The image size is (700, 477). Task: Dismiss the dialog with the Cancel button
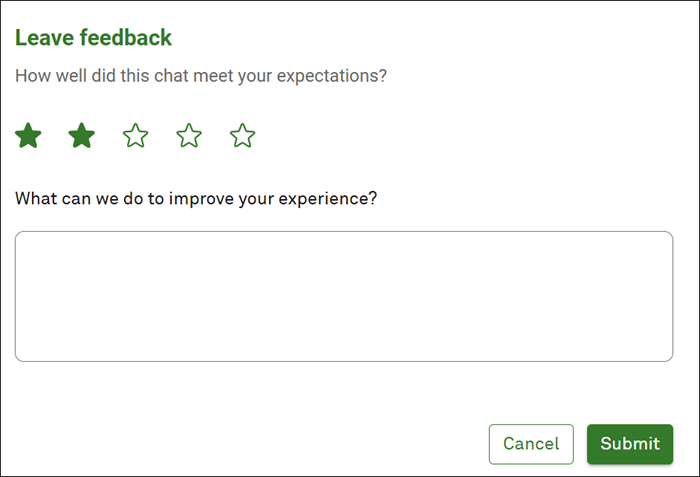[531, 444]
